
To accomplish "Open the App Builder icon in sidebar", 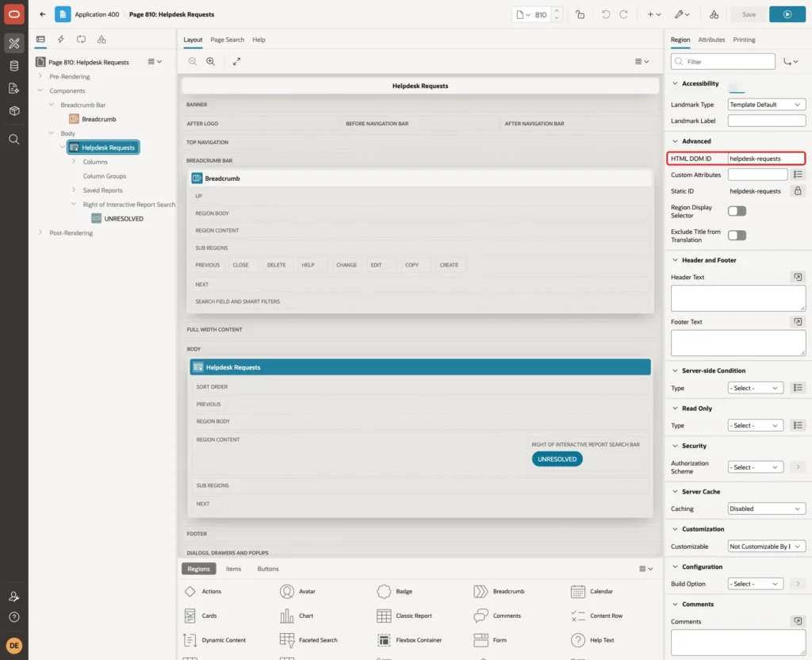I will [x=14, y=44].
